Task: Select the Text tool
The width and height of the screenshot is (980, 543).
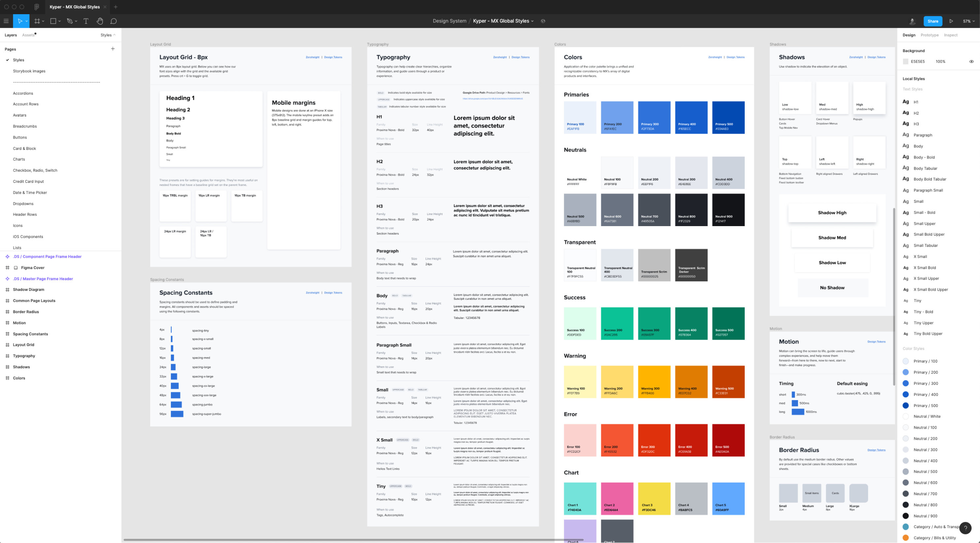Action: tap(86, 21)
